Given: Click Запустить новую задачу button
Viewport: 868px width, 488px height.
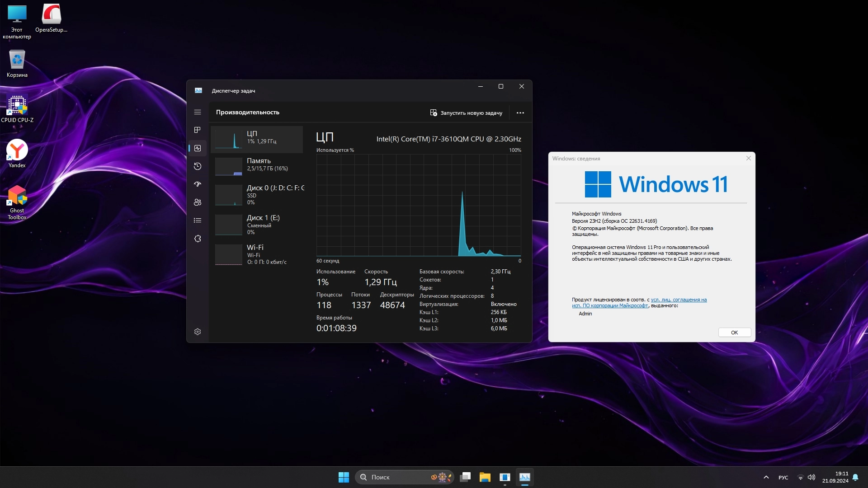Looking at the screenshot, I should 466,113.
